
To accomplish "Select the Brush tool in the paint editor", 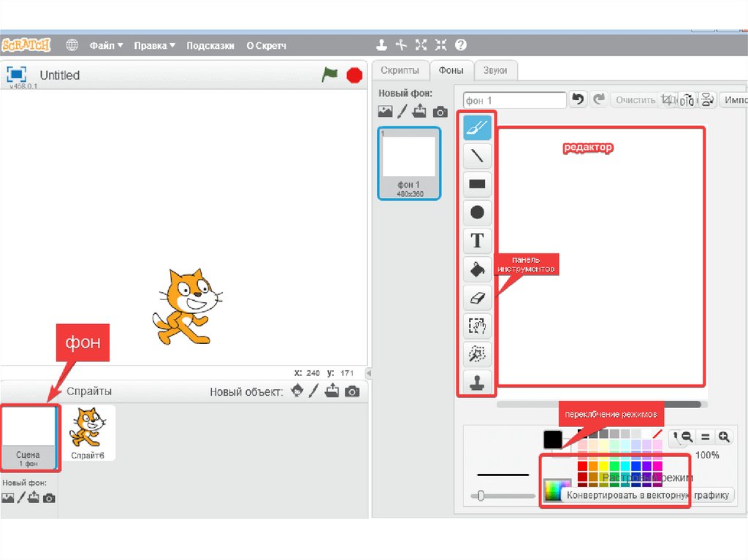I will tap(476, 126).
